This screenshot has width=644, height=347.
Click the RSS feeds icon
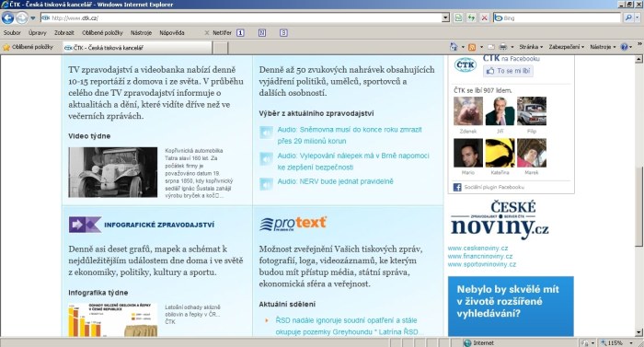pos(472,47)
